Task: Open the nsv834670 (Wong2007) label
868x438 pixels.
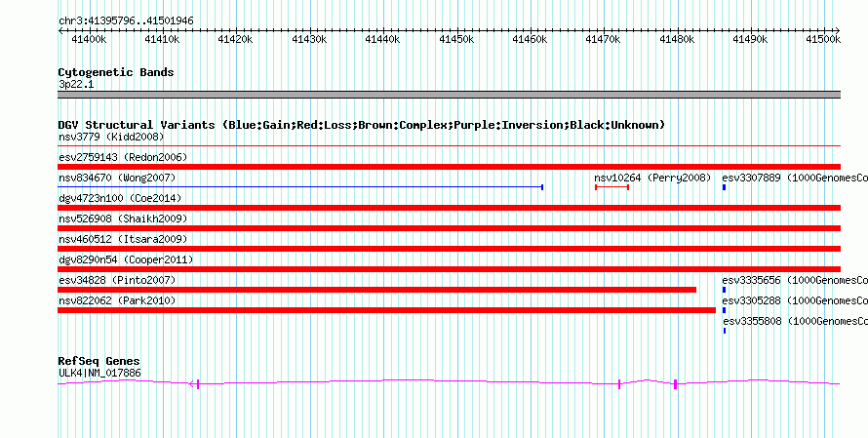Action: 117,178
